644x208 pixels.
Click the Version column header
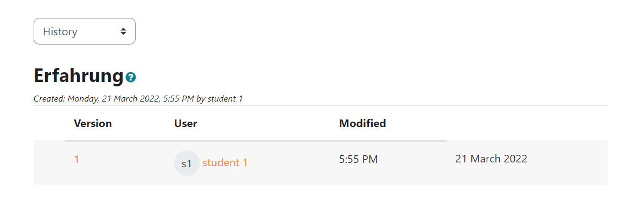click(93, 123)
